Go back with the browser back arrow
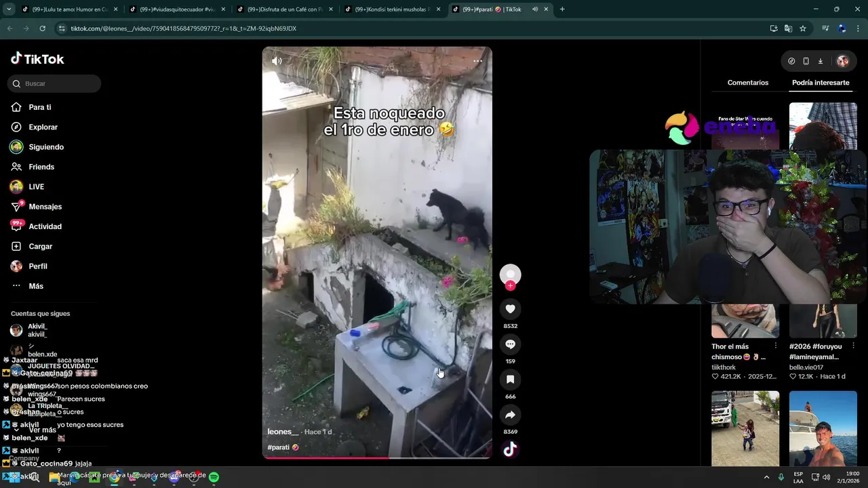 point(9,28)
